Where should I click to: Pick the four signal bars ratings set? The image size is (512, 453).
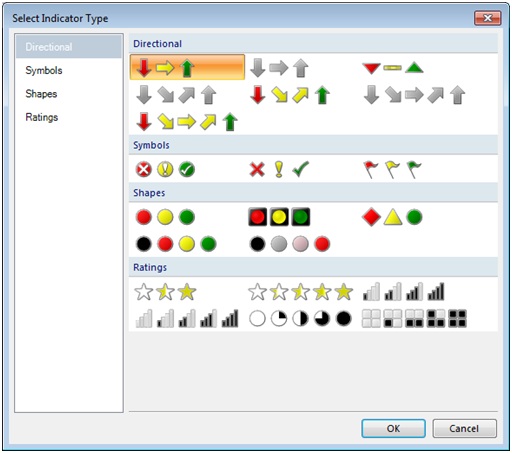[404, 292]
